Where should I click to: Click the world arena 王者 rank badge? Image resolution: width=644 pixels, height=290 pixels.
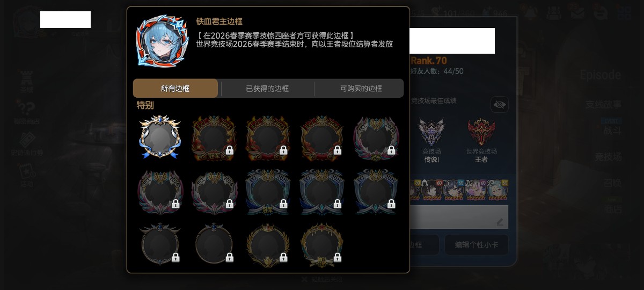pyautogui.click(x=481, y=133)
